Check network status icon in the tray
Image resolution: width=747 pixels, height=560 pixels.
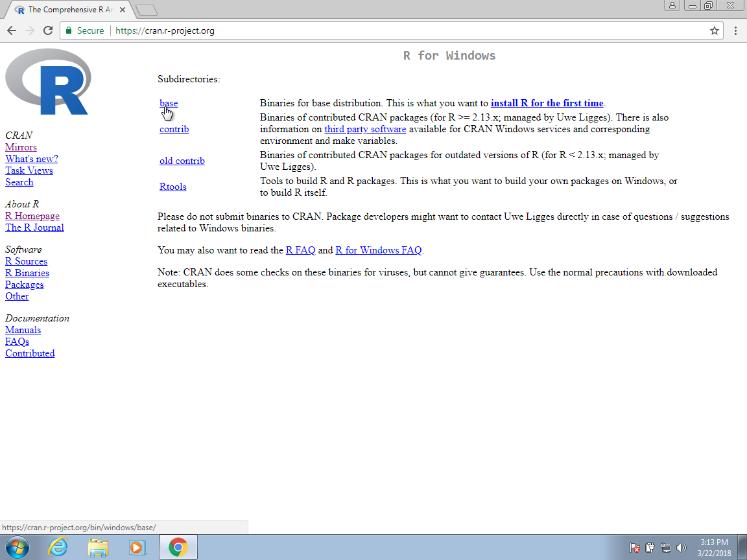tap(666, 547)
